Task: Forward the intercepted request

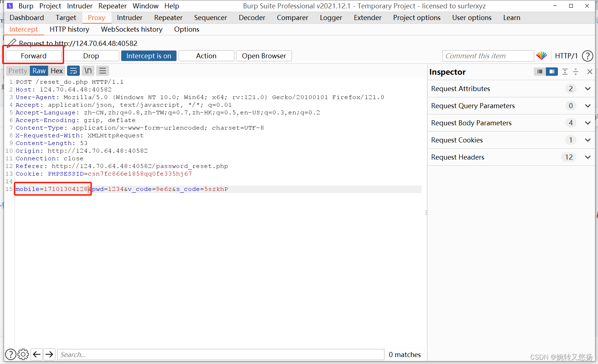Action: (34, 56)
